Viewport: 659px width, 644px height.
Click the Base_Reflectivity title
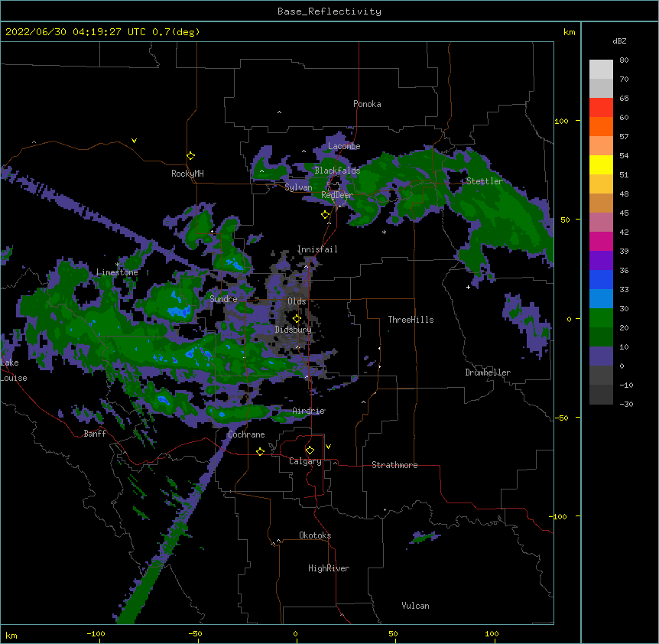click(329, 11)
